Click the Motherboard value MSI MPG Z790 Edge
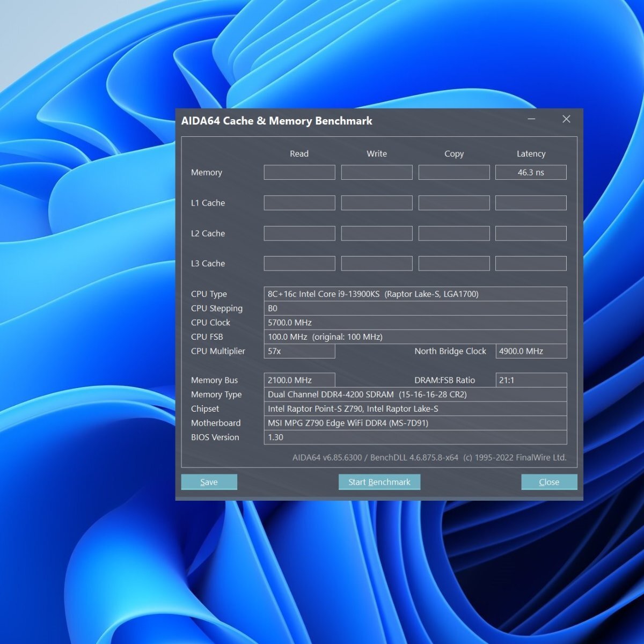Screen dimensions: 644x644 pos(415,423)
